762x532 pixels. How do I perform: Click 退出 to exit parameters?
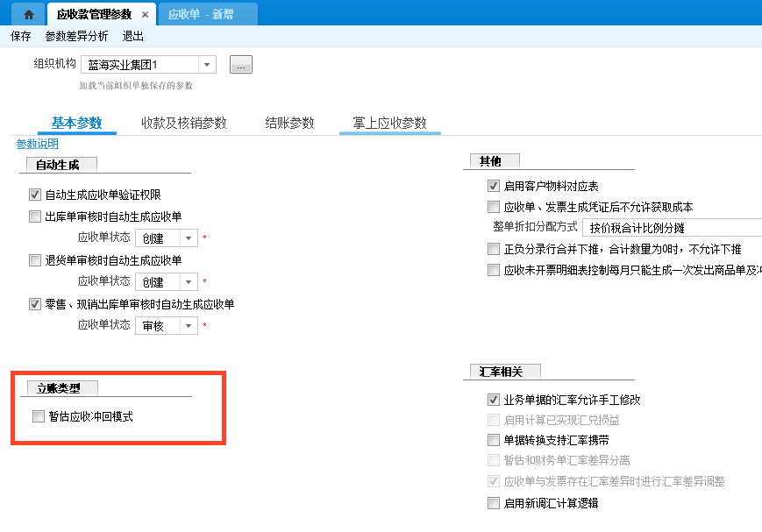click(133, 36)
